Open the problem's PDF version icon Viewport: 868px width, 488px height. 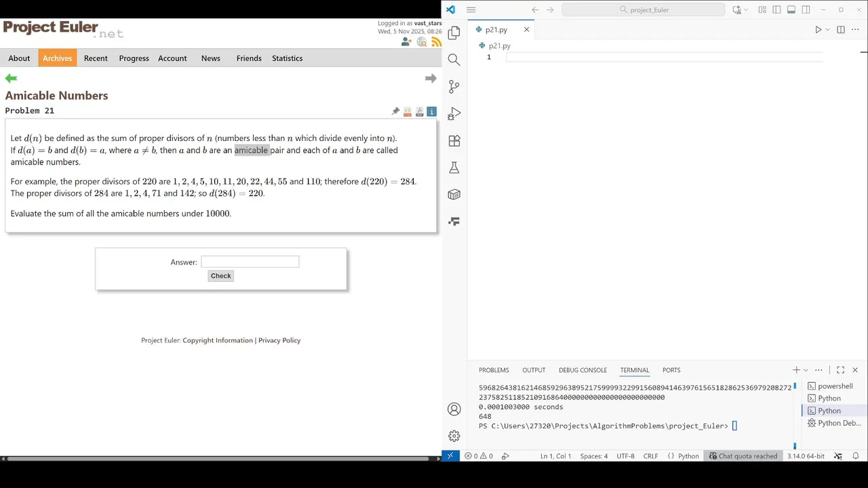coord(420,111)
